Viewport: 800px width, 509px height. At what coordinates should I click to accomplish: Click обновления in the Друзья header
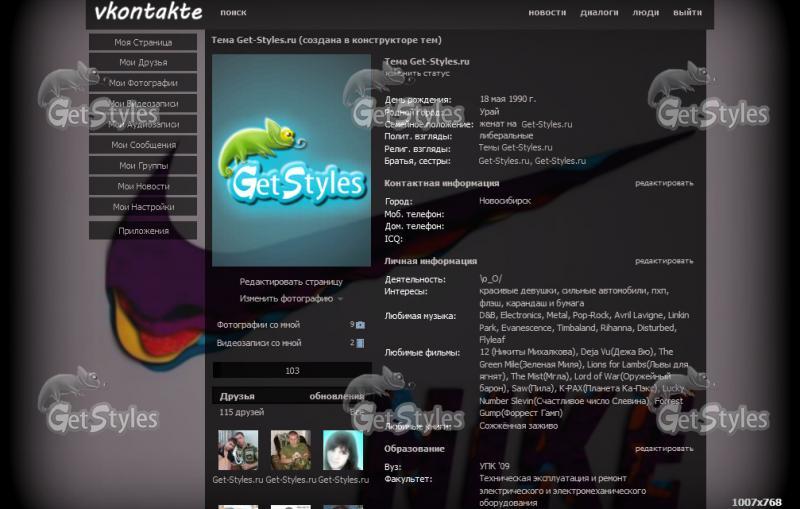coord(336,396)
